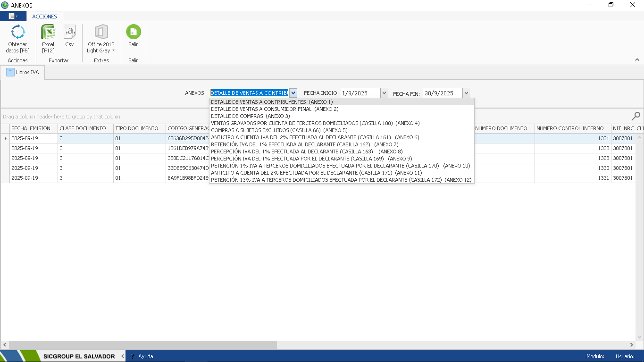Viewport: 644px width, 362px height.
Task: Click the NUMERO CONTROL INTERNO column header
Action: 569,128
